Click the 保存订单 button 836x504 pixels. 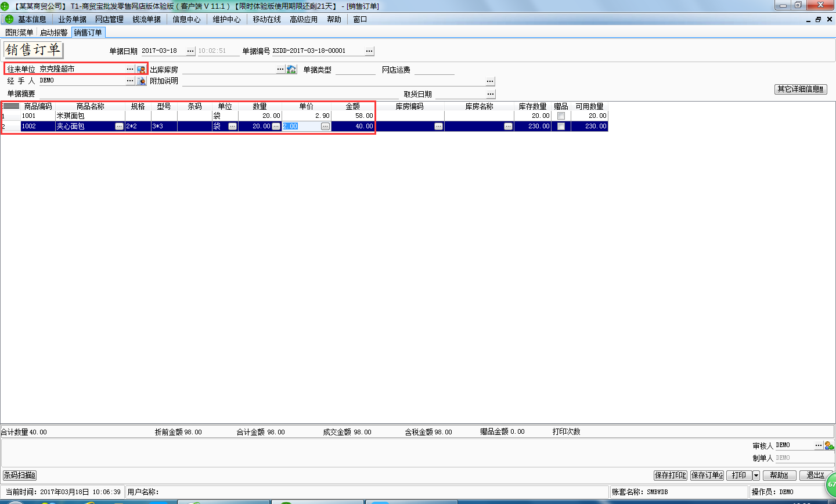[x=707, y=476]
